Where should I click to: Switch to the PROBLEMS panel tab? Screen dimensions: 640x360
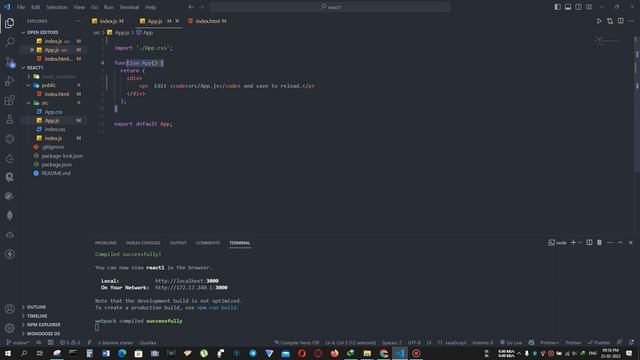[x=106, y=243]
